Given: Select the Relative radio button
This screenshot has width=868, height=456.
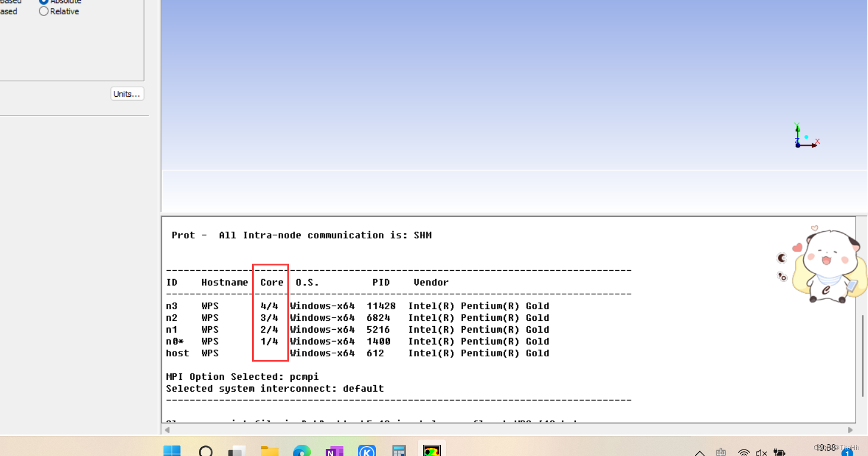Looking at the screenshot, I should 44,11.
